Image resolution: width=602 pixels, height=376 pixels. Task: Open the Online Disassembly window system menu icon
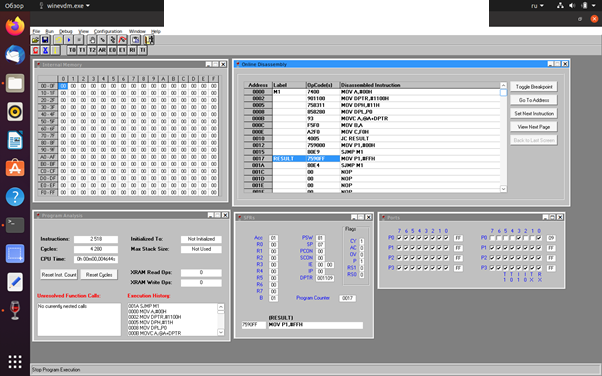click(x=238, y=64)
